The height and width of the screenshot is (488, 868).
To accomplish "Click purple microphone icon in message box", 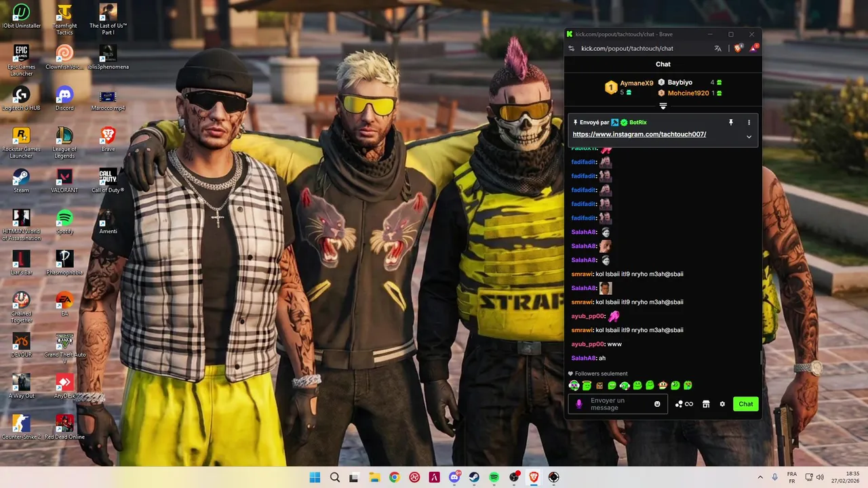I will 578,404.
